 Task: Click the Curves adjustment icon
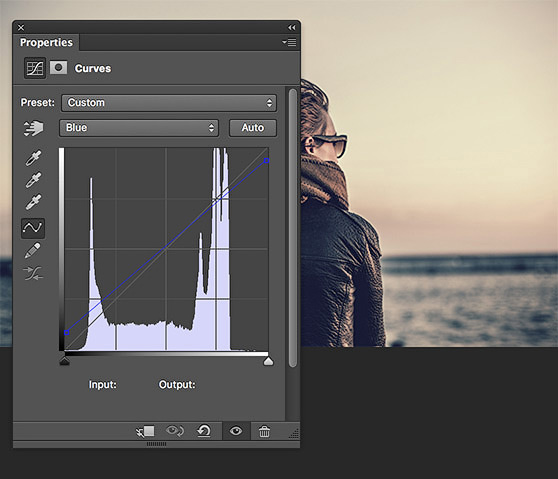coord(35,68)
